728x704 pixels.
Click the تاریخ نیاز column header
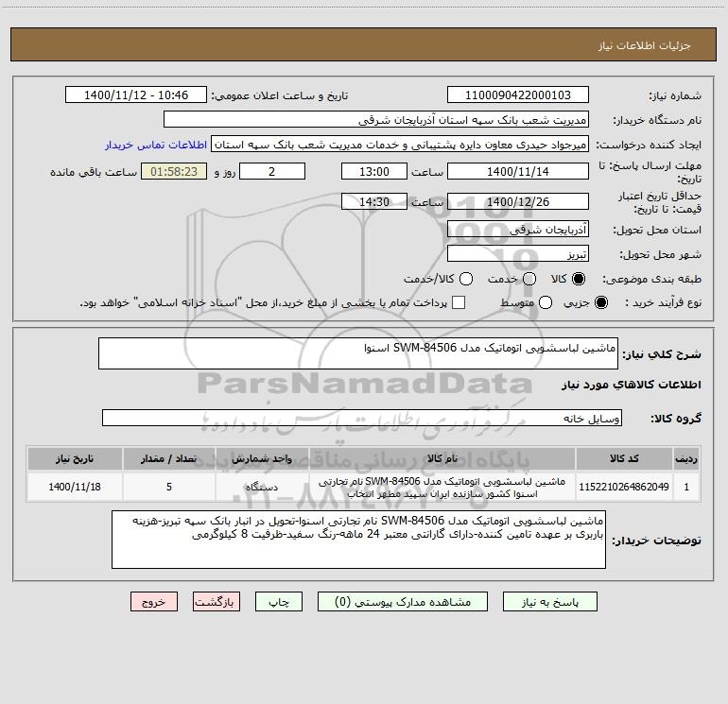[75, 458]
